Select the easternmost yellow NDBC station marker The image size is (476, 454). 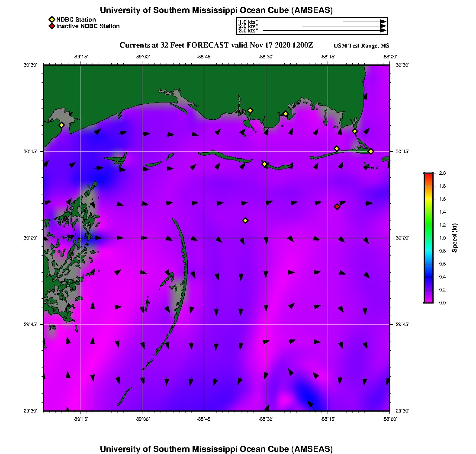(x=371, y=151)
